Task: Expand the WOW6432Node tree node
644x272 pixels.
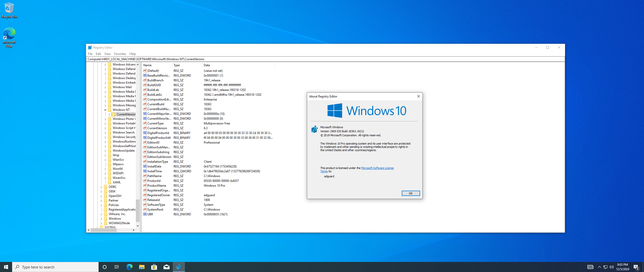Action: point(101,223)
